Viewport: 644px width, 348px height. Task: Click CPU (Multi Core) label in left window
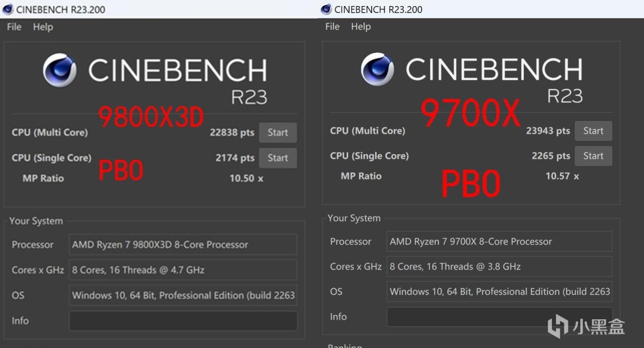coord(50,132)
